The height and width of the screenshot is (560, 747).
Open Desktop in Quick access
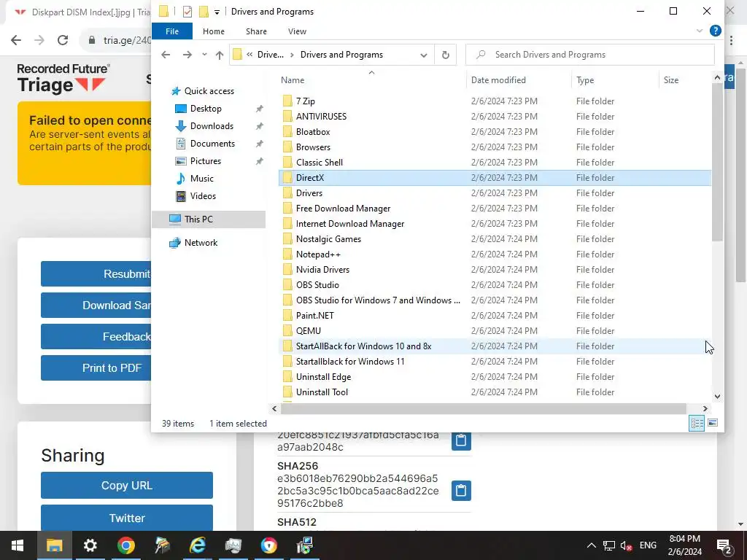pyautogui.click(x=205, y=109)
